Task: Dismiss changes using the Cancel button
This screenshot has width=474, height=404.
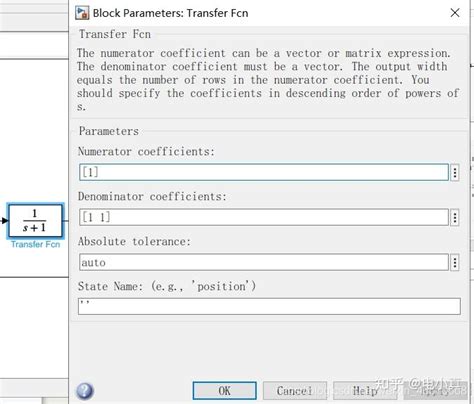Action: point(295,391)
